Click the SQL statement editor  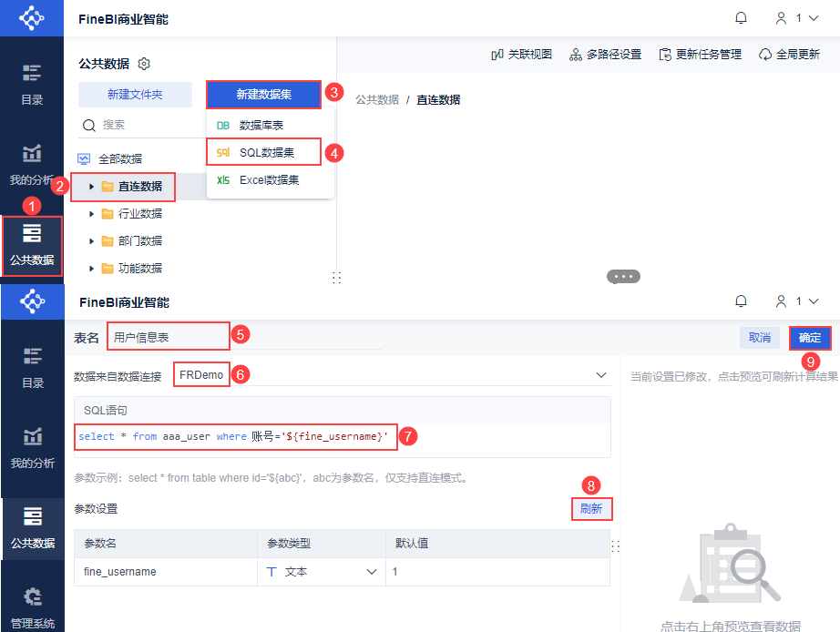point(343,440)
